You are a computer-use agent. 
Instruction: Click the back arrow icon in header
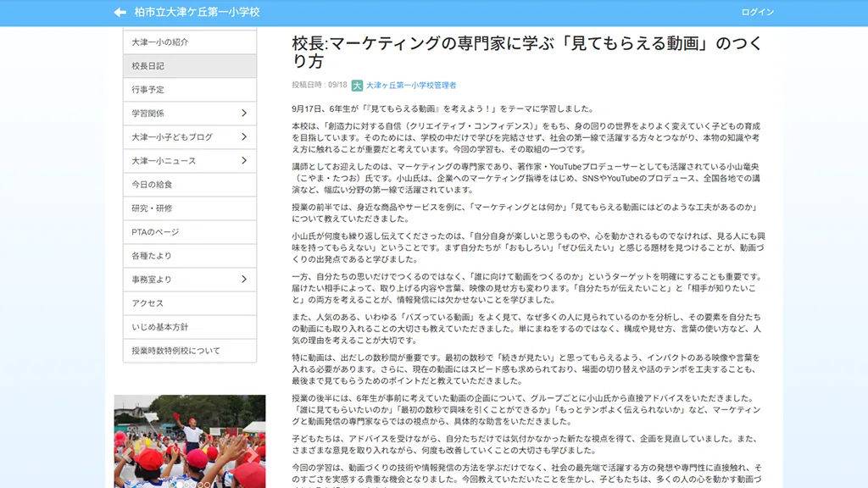pos(120,12)
